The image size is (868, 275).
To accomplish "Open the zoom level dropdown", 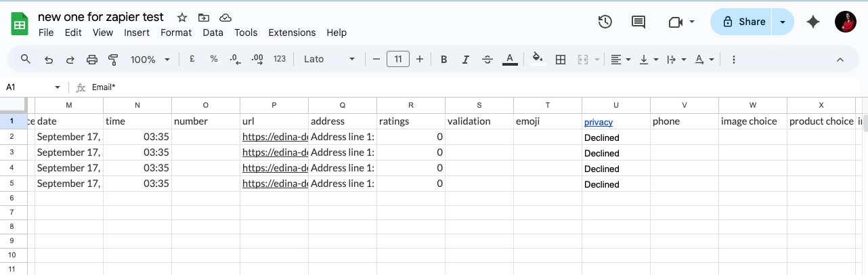I will [150, 60].
